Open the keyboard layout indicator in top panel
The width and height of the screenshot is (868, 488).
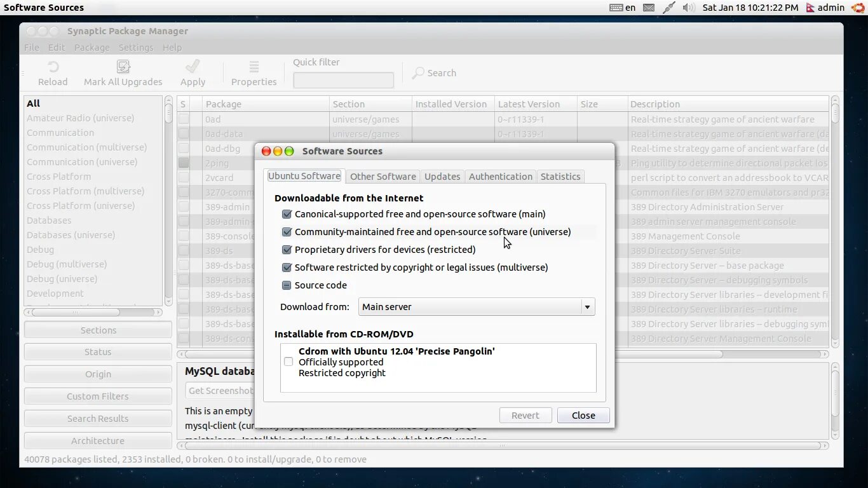622,8
